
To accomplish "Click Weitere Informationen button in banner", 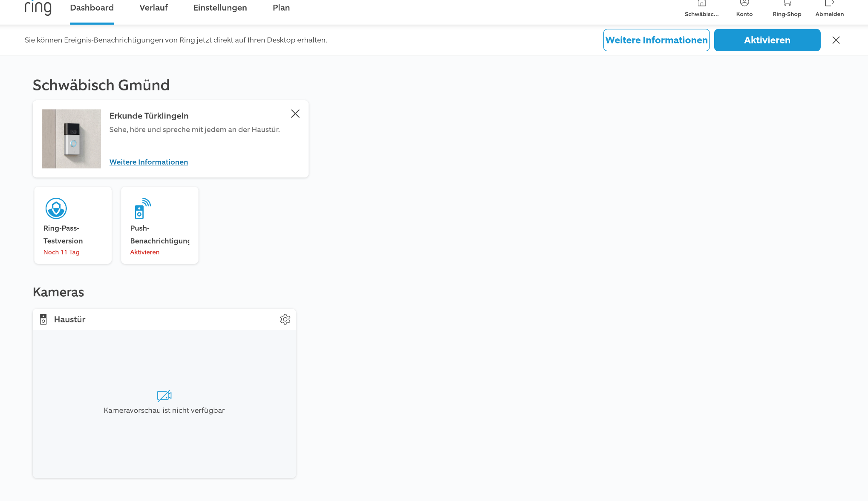I will (656, 40).
